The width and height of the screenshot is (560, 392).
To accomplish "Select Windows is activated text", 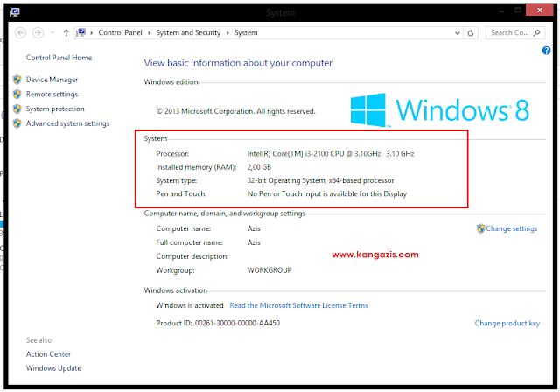I will point(190,305).
